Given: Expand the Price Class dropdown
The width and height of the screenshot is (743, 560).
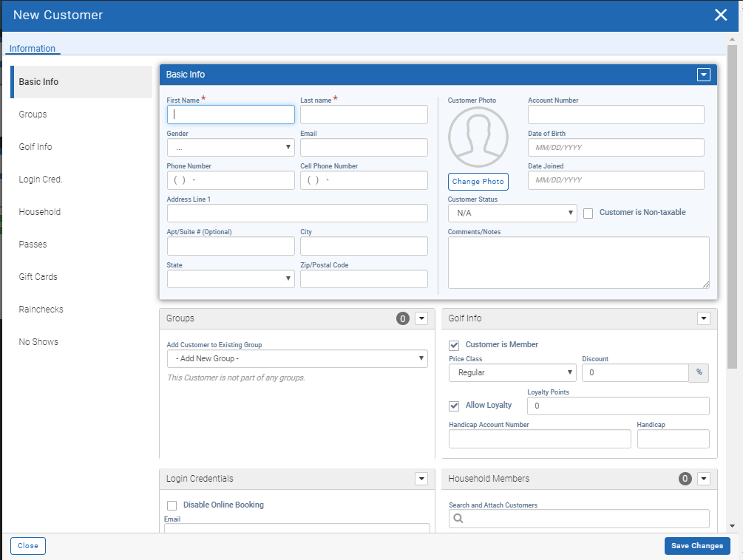Looking at the screenshot, I should tap(512, 373).
